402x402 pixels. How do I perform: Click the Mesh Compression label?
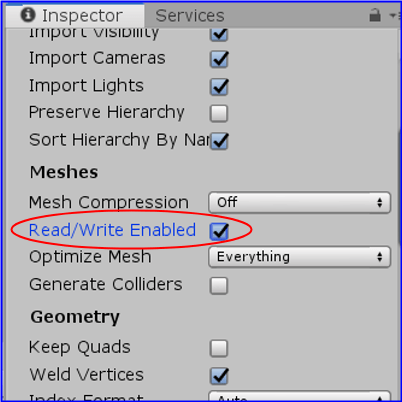[109, 202]
